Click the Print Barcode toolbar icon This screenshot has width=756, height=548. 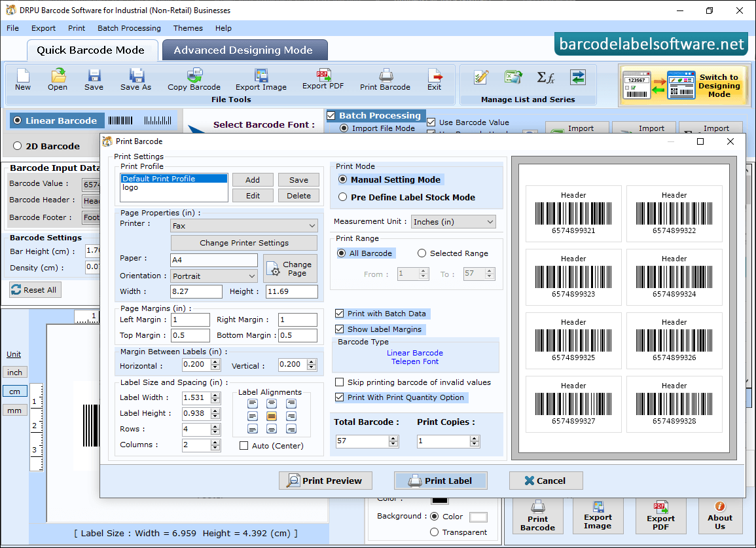point(386,75)
